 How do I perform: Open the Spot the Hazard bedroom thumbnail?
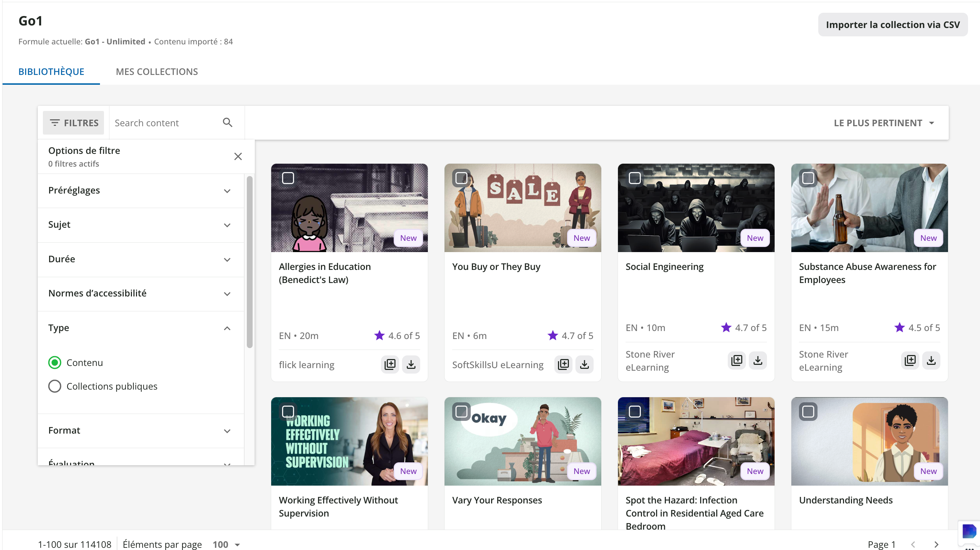[x=696, y=441]
